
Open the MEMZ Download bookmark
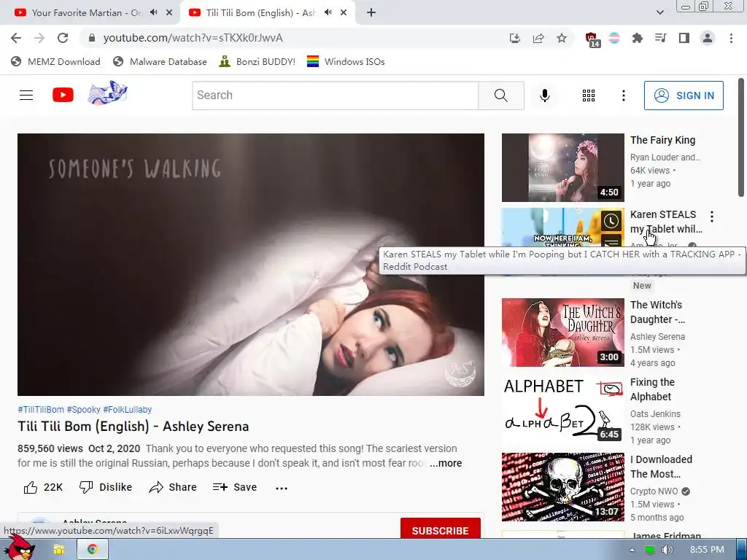[x=55, y=61]
